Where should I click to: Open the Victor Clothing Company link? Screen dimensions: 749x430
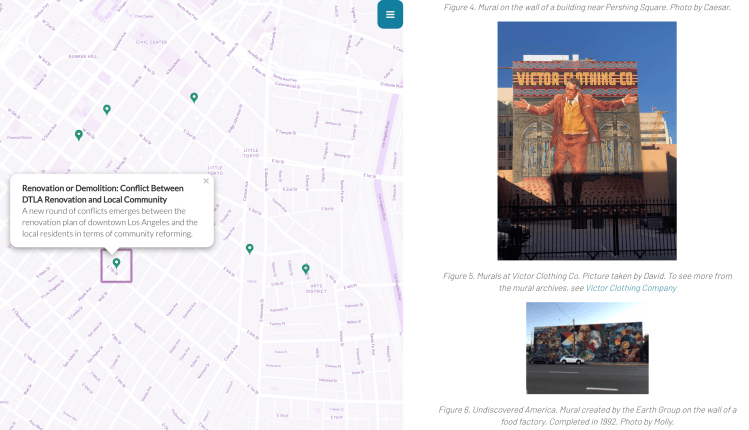pos(631,288)
